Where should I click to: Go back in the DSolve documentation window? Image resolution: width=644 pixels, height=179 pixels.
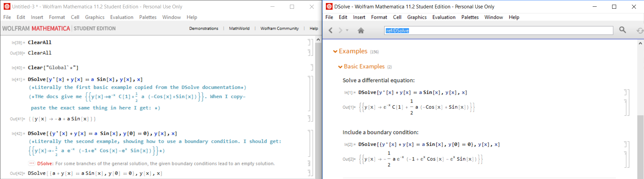(x=331, y=31)
